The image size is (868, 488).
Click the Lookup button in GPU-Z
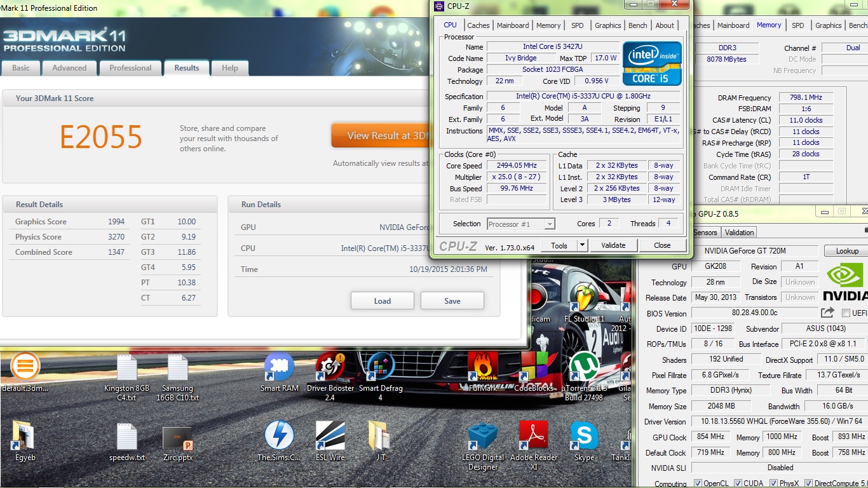846,251
